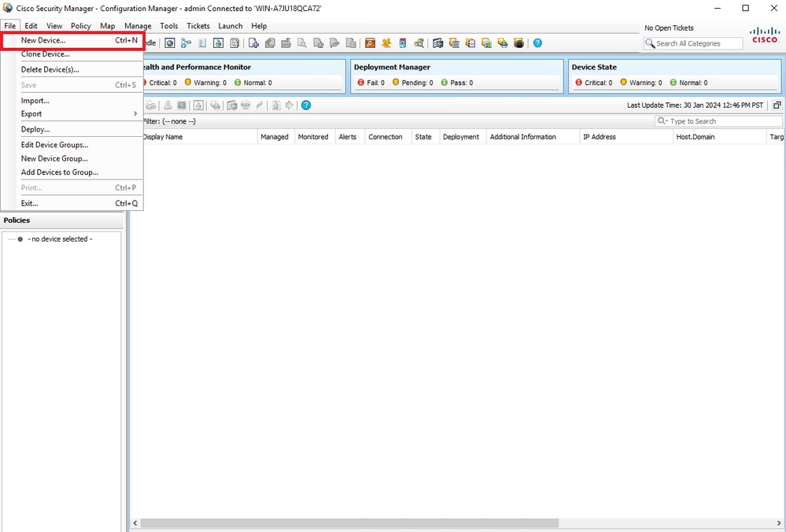This screenshot has height=532, width=786.
Task: Click the Managed column header
Action: coord(275,137)
